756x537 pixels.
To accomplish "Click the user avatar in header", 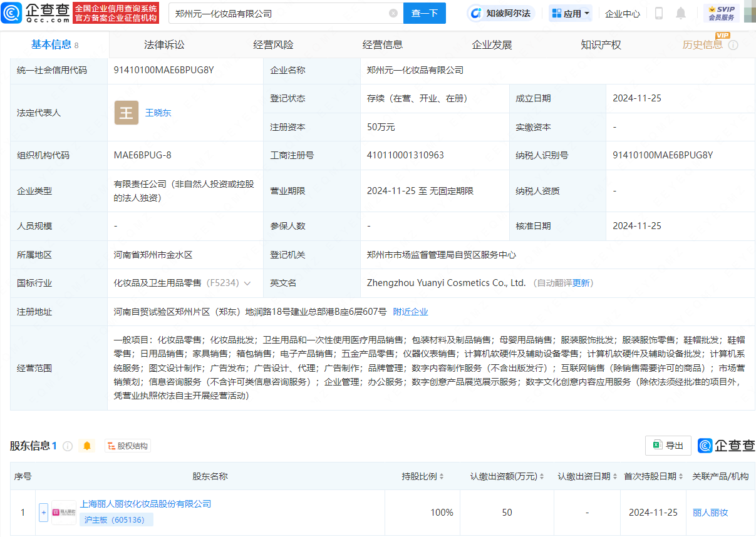I will (x=749, y=13).
